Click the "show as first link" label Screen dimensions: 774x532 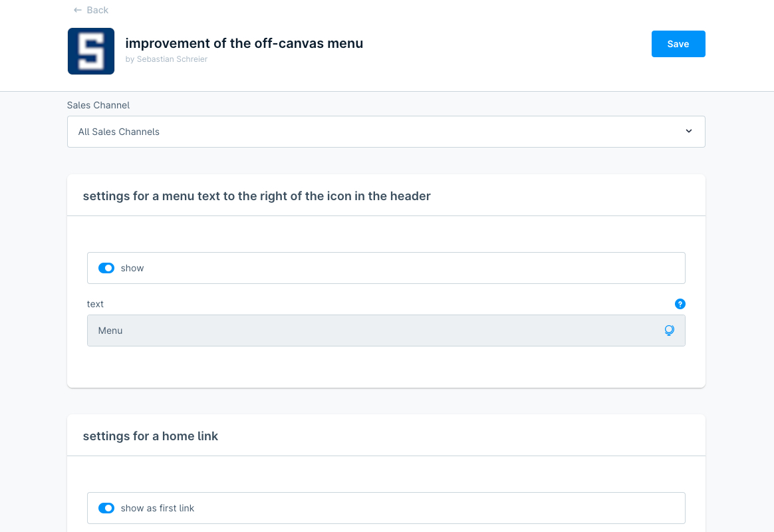(158, 508)
